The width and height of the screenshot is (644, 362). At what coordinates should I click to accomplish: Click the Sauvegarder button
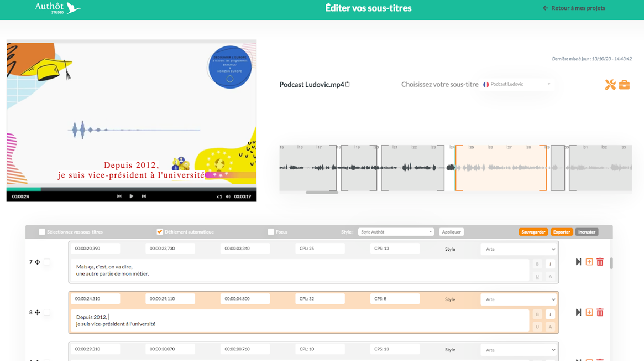coord(533,232)
